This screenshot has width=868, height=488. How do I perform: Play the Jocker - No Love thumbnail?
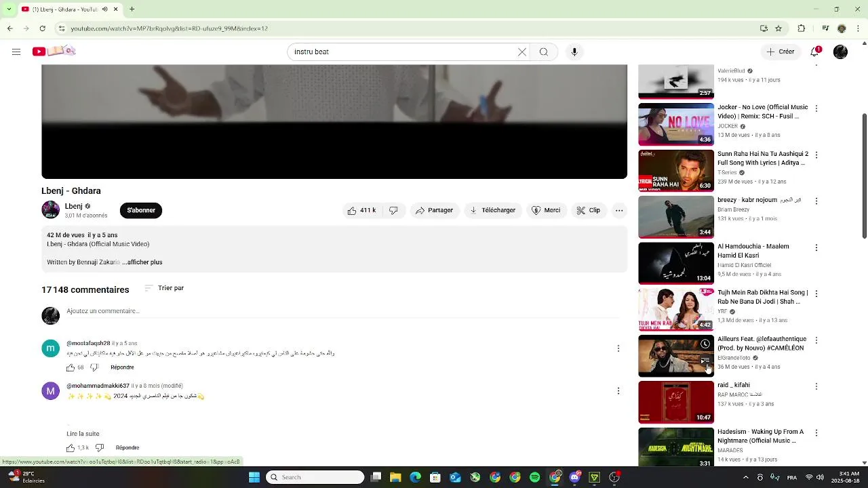coord(676,125)
